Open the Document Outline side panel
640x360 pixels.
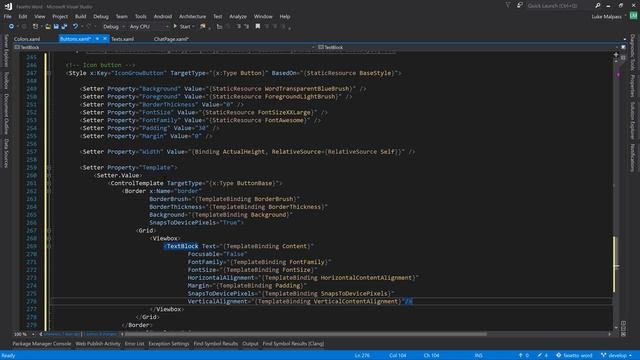pyautogui.click(x=6, y=113)
